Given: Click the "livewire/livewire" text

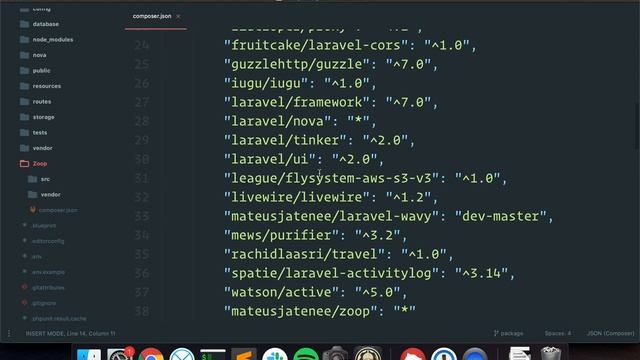Looking at the screenshot, I should 297,197.
